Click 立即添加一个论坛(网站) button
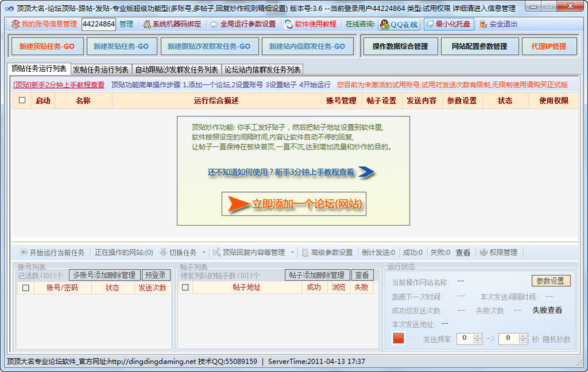Viewport: 588px width, 372px height. [294, 204]
